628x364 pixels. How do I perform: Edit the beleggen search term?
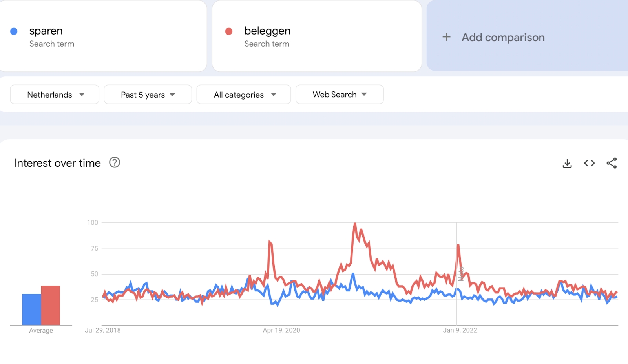click(x=267, y=31)
